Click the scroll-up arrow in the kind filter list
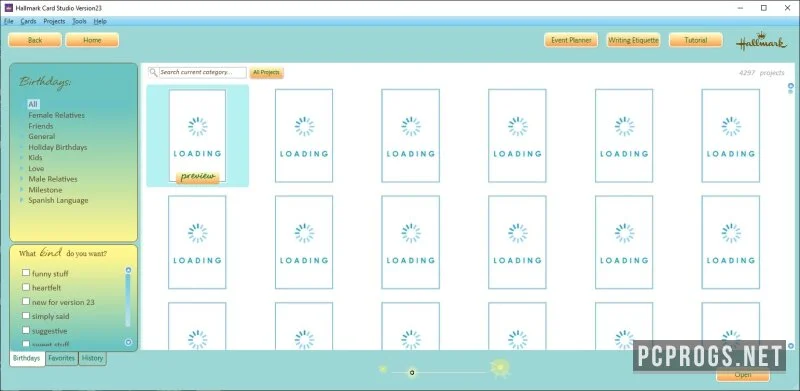This screenshot has height=391, width=800. (129, 270)
